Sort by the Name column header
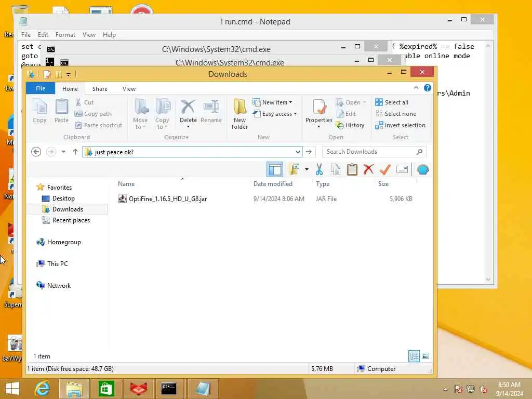Viewport: 532px width, 399px height. (x=182, y=183)
